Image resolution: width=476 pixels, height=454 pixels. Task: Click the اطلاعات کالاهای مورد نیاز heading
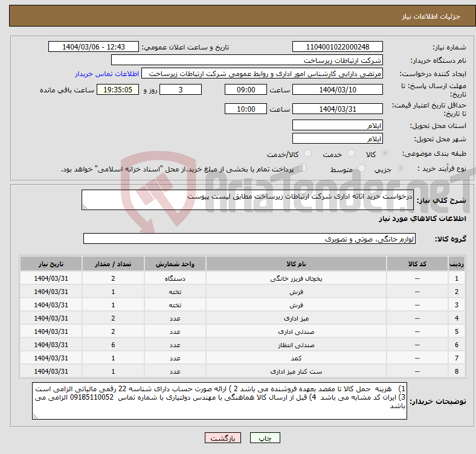click(422, 219)
